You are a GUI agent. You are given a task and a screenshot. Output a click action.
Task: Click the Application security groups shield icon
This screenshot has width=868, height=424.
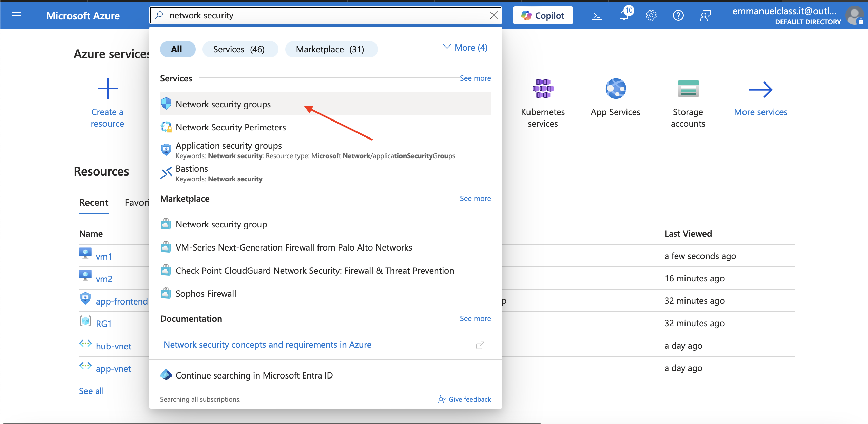166,150
